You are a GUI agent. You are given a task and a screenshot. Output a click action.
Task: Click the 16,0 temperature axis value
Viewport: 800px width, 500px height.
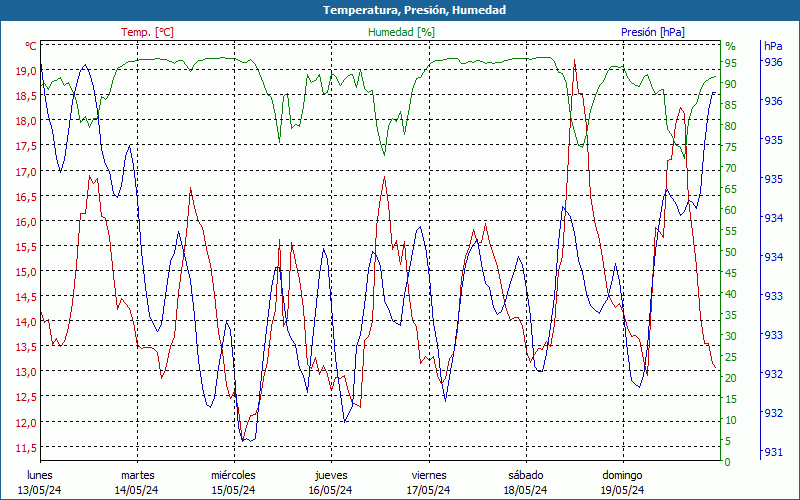tap(26, 221)
